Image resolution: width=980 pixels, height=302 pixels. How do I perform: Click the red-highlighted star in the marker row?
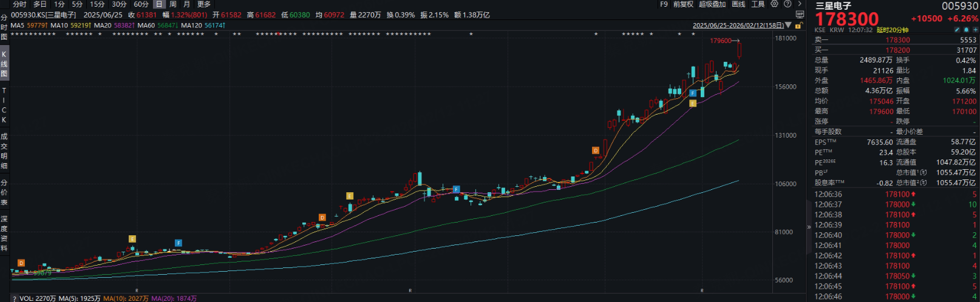click(x=278, y=34)
